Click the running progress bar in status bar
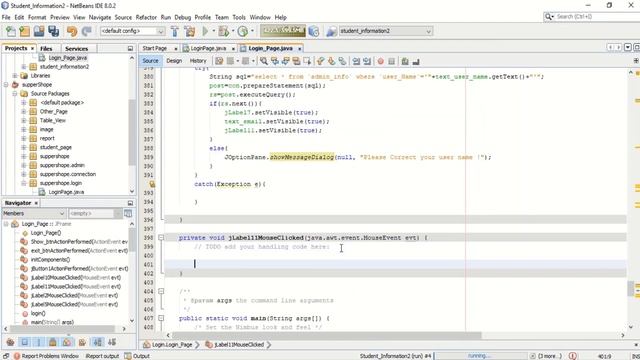This screenshot has width=640, height=360. coord(480,356)
